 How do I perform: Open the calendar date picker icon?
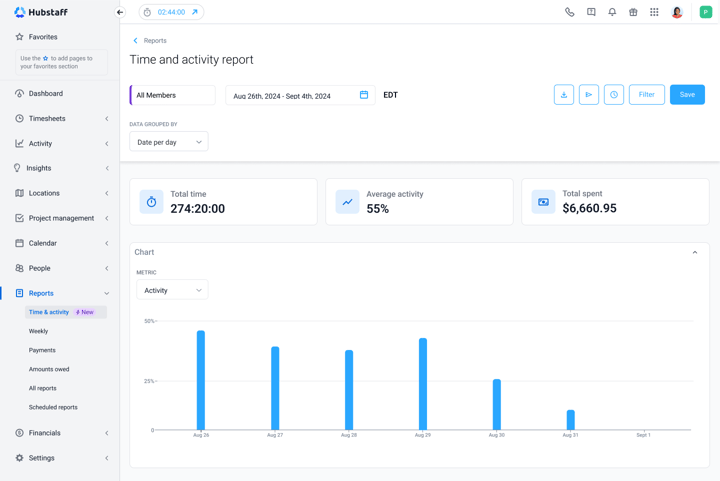tap(364, 95)
